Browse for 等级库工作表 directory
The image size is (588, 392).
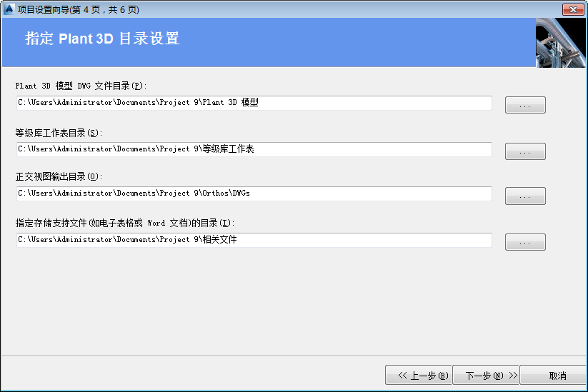[525, 151]
